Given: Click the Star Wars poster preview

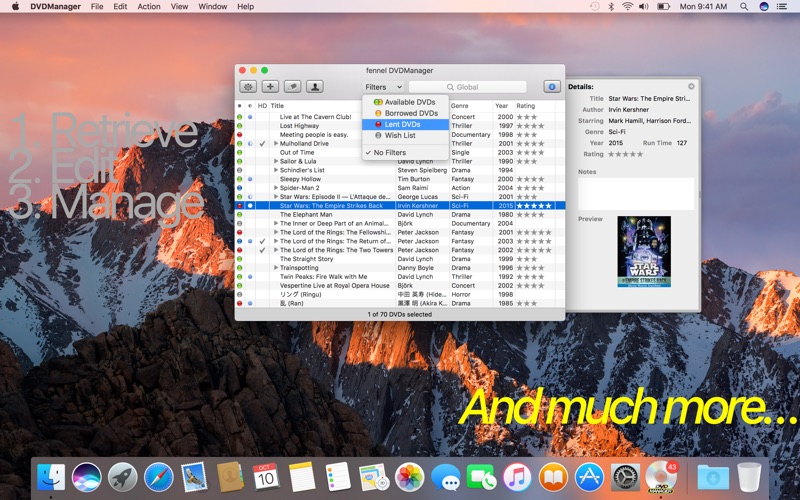Looking at the screenshot, I should [x=644, y=252].
